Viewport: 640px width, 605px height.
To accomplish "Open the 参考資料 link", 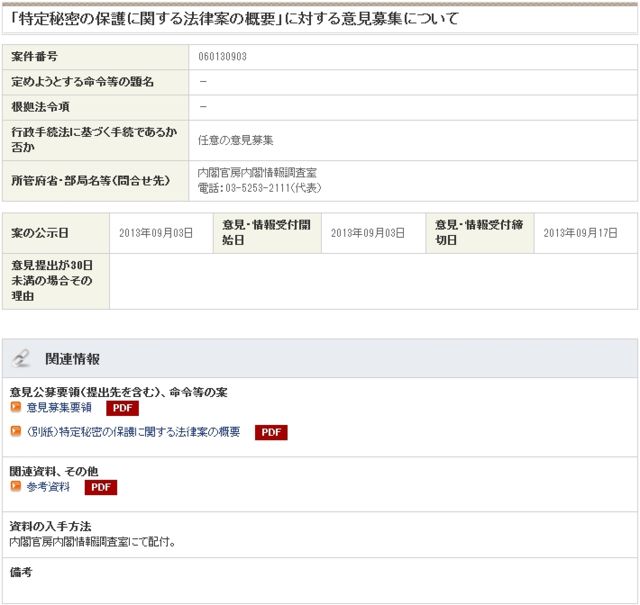I will pyautogui.click(x=48, y=487).
